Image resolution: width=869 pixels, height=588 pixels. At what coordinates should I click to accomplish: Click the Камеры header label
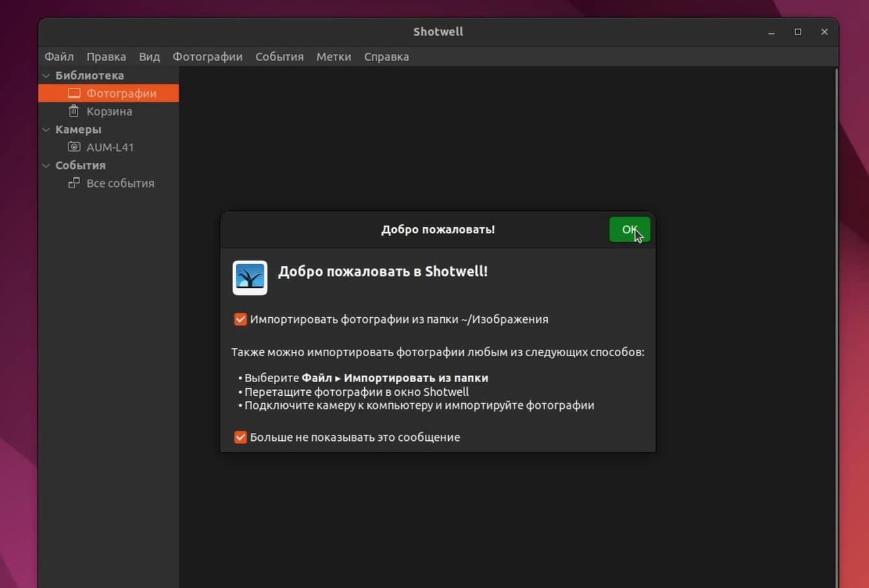(x=78, y=130)
